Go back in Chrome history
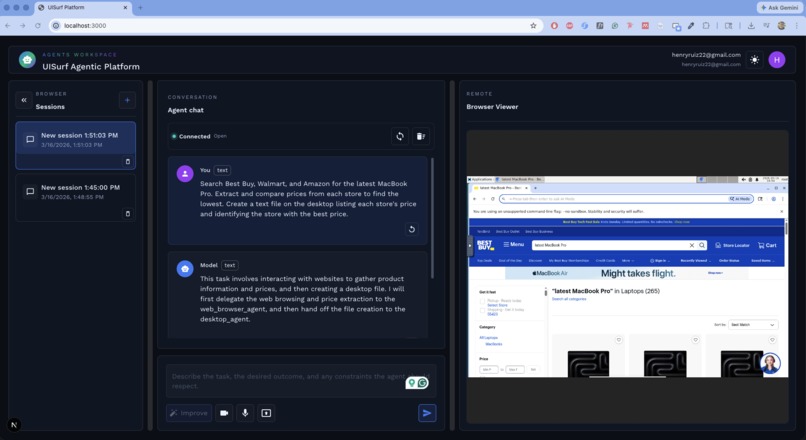 coord(8,25)
